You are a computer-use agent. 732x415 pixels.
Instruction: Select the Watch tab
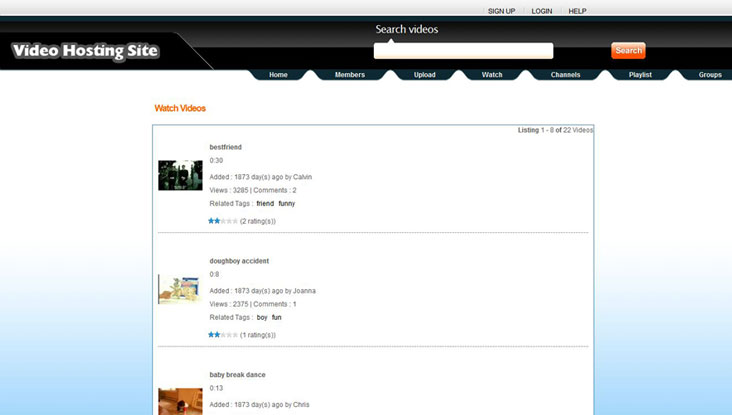click(x=492, y=75)
